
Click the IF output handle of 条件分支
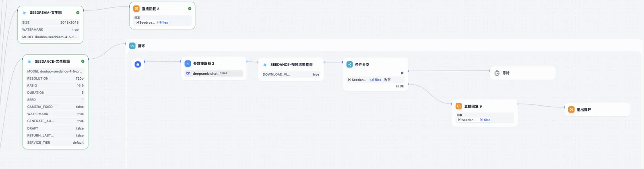tap(409, 71)
